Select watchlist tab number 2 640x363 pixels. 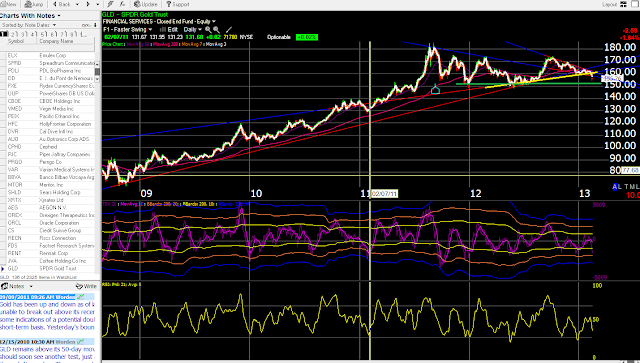(13, 34)
